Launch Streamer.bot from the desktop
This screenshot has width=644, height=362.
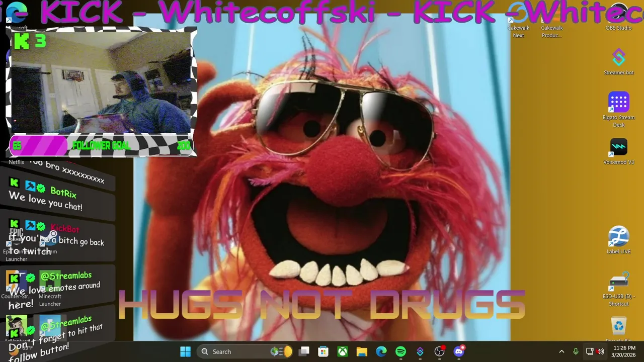point(618,62)
